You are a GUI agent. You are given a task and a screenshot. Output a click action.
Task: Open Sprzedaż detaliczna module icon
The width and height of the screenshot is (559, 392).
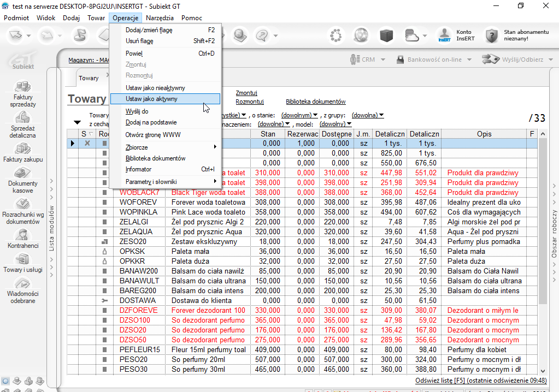coord(23,117)
